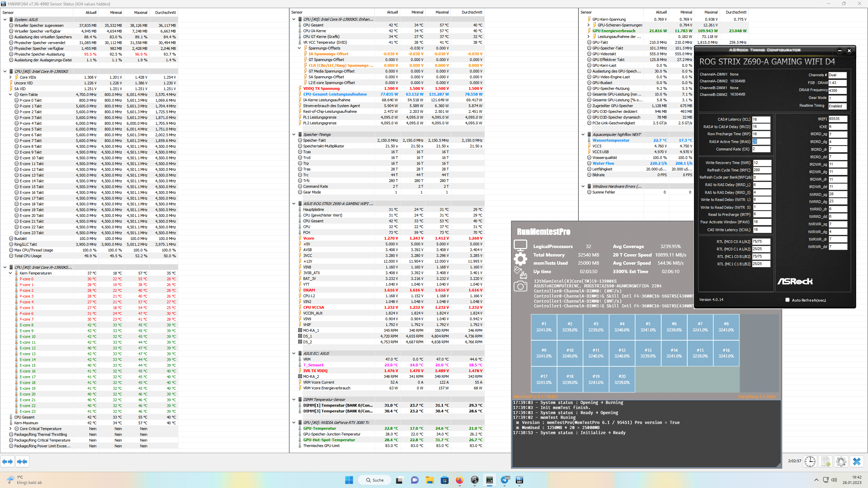Click the Refresh Cycle Time (tRFC) field
Image resolution: width=868 pixels, height=488 pixels.
click(x=762, y=170)
